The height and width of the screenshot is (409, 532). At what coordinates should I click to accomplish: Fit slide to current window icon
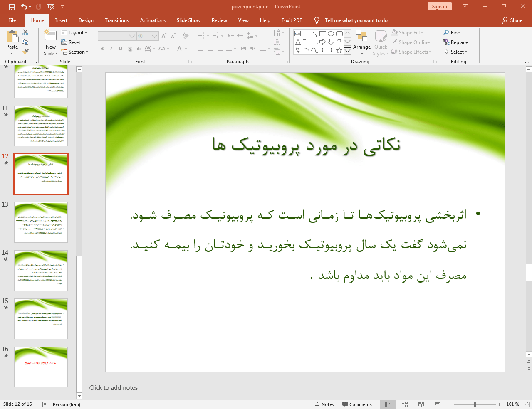(x=527, y=404)
